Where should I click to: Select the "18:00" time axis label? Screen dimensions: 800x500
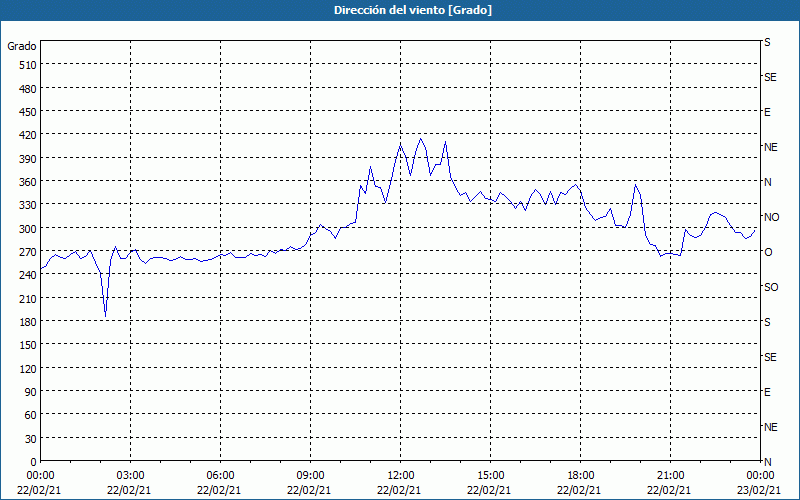point(581,476)
